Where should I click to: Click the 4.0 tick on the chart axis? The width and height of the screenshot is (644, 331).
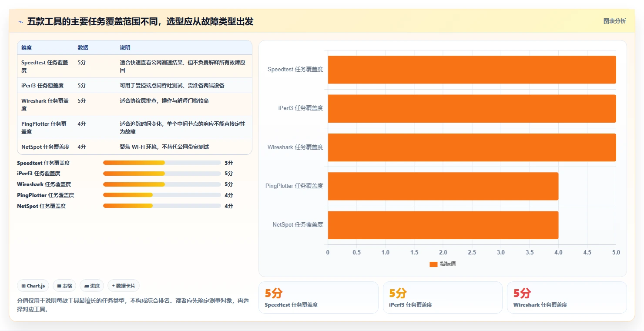click(558, 252)
